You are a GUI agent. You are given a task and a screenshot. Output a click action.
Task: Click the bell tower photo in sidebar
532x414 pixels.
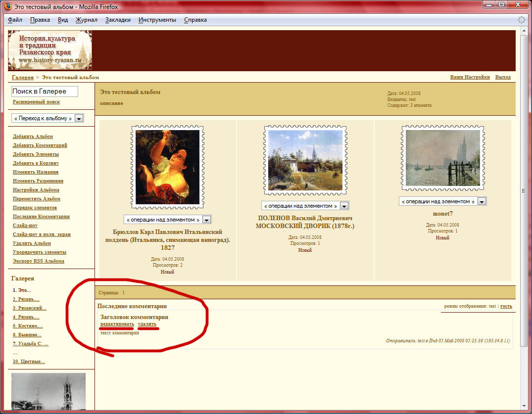48,392
